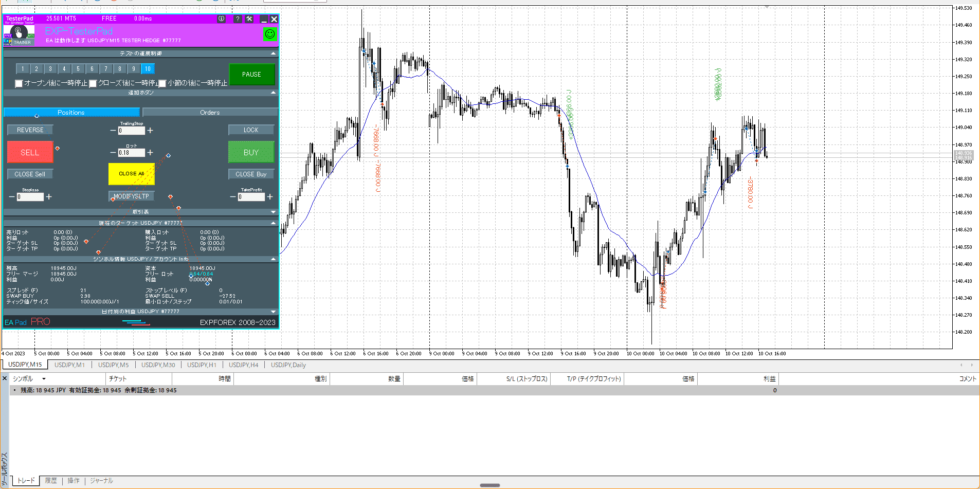Click the green smiley face icon
The image size is (980, 489).
click(x=270, y=34)
